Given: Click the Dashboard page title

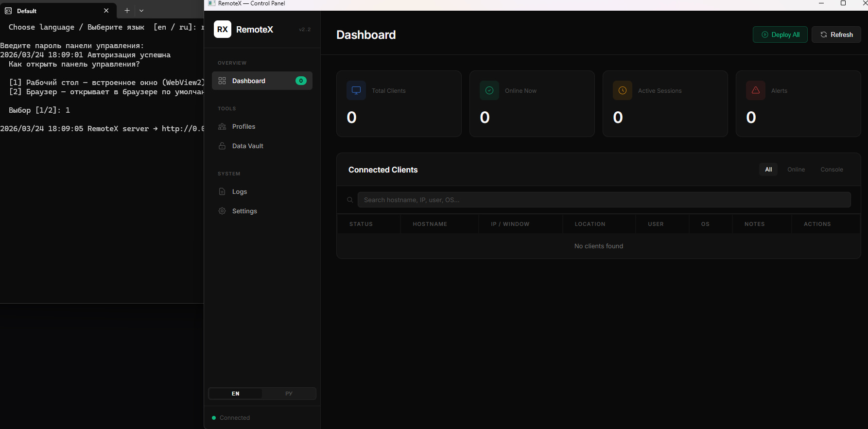Looking at the screenshot, I should click(x=366, y=35).
